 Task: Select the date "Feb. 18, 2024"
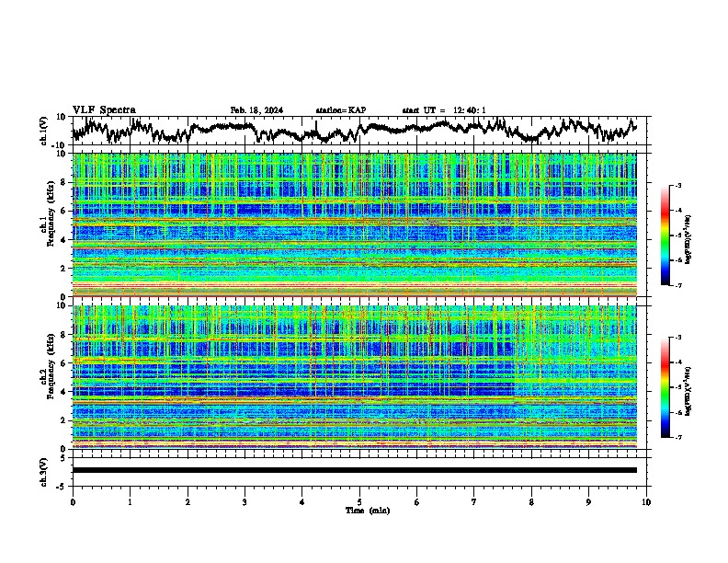click(256, 110)
